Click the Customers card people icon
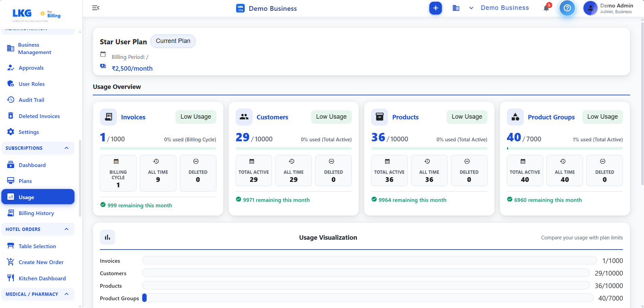This screenshot has height=308, width=644. [x=244, y=117]
